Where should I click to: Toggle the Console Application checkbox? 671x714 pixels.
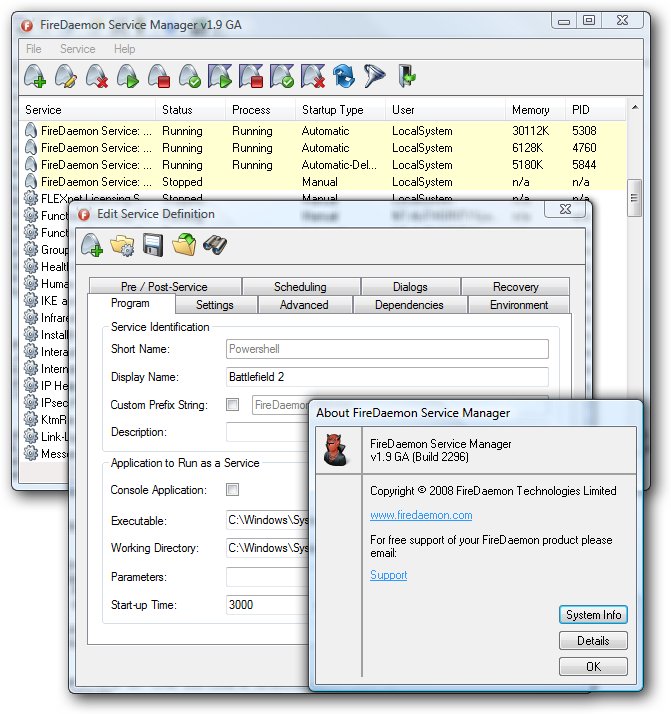233,490
